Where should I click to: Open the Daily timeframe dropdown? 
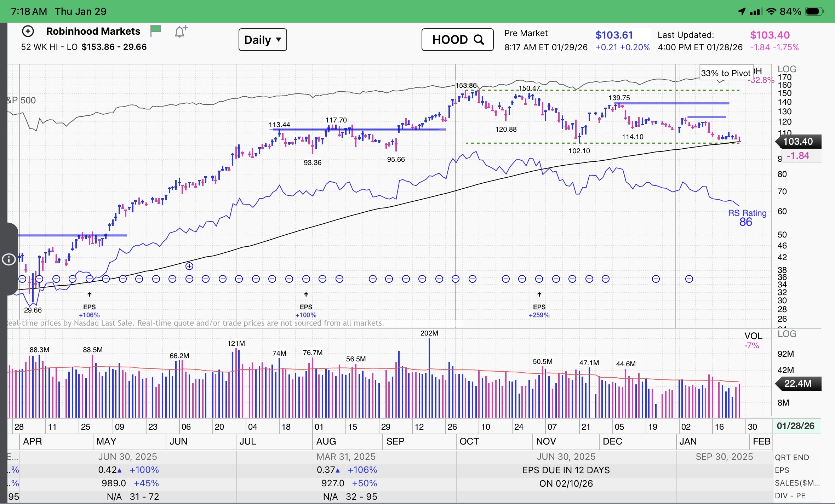263,40
